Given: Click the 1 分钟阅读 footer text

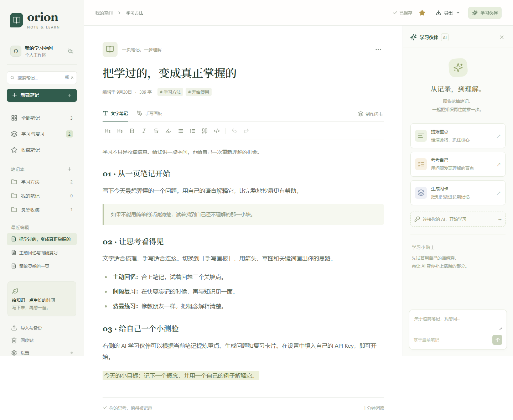Looking at the screenshot, I should point(374,408).
